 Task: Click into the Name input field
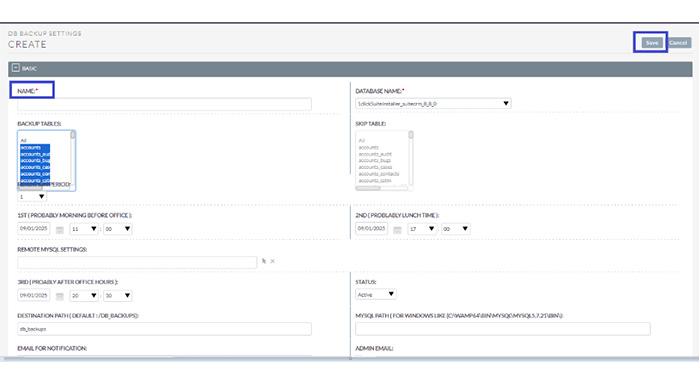(164, 104)
